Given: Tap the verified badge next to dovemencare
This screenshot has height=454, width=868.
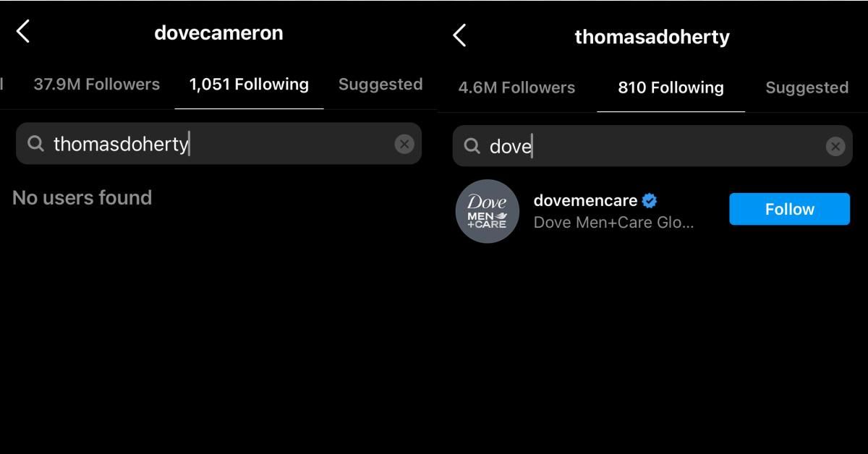Looking at the screenshot, I should click(x=650, y=200).
